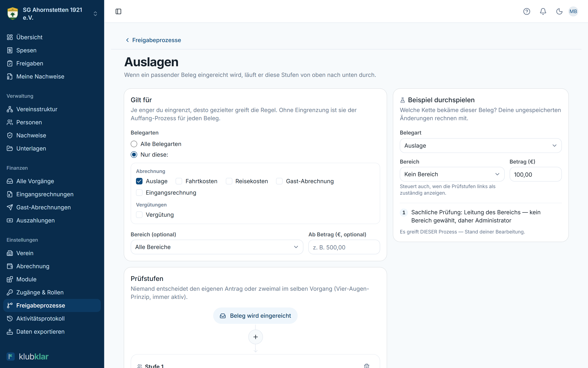Open the Kein Bereich dropdown

click(452, 174)
